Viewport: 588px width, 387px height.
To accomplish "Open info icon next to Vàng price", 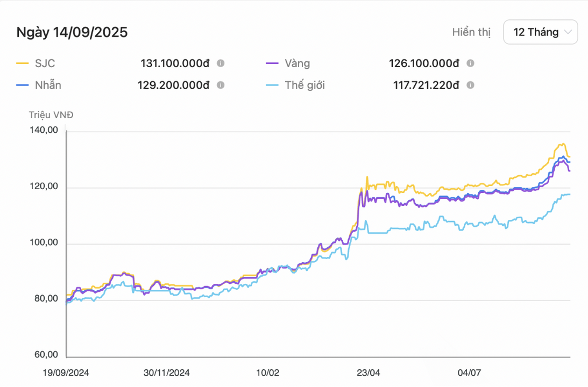I will [x=470, y=63].
